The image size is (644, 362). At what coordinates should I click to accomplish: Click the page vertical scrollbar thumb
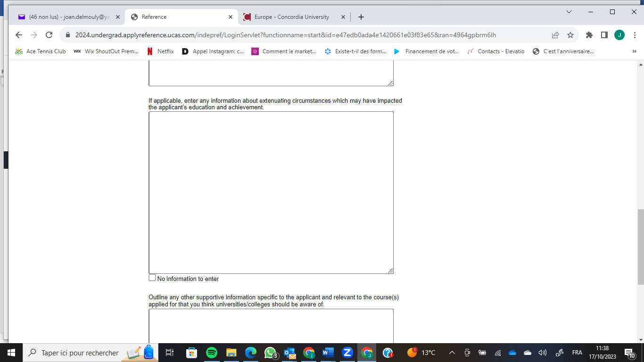click(640, 246)
